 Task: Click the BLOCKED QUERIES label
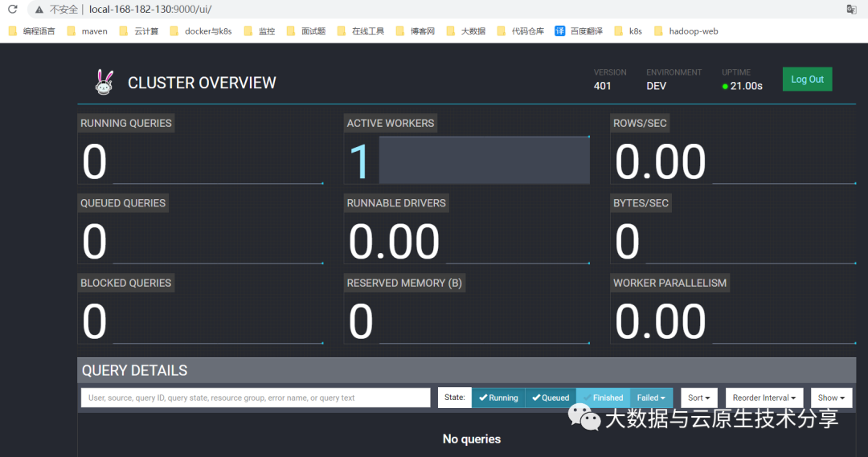tap(125, 283)
